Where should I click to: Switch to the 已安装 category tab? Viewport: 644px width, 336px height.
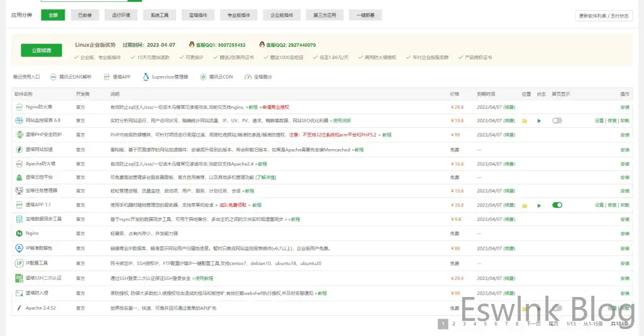[x=85, y=15]
